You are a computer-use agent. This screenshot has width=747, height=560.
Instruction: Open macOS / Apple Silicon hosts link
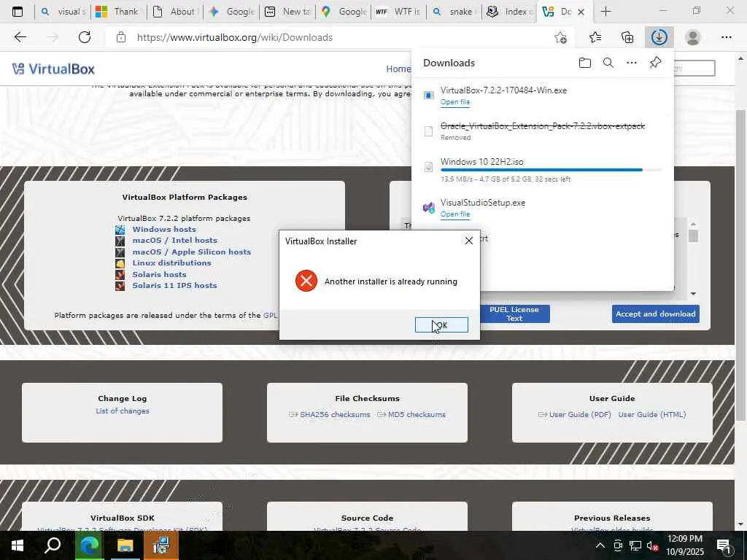coord(192,252)
